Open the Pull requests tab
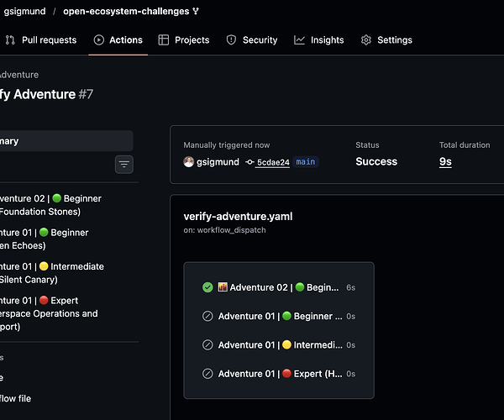504x420 pixels. pyautogui.click(x=41, y=39)
